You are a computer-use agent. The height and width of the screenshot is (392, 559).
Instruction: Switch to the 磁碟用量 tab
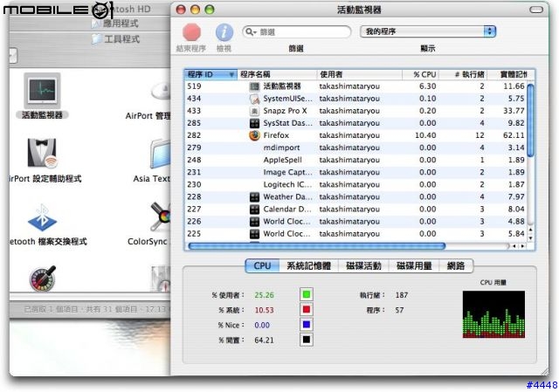pyautogui.click(x=414, y=266)
